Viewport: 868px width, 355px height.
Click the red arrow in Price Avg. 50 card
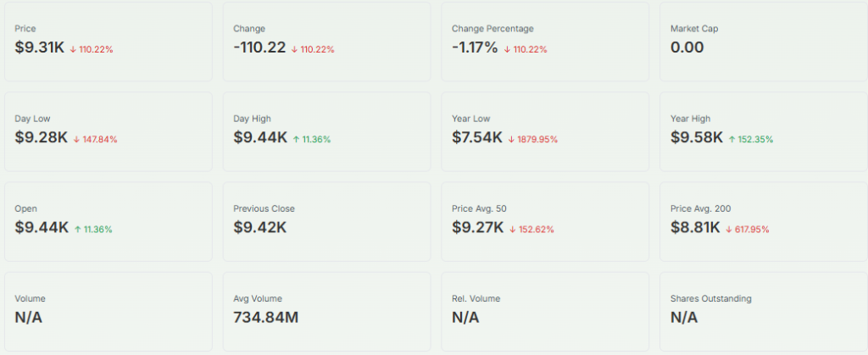(x=513, y=229)
